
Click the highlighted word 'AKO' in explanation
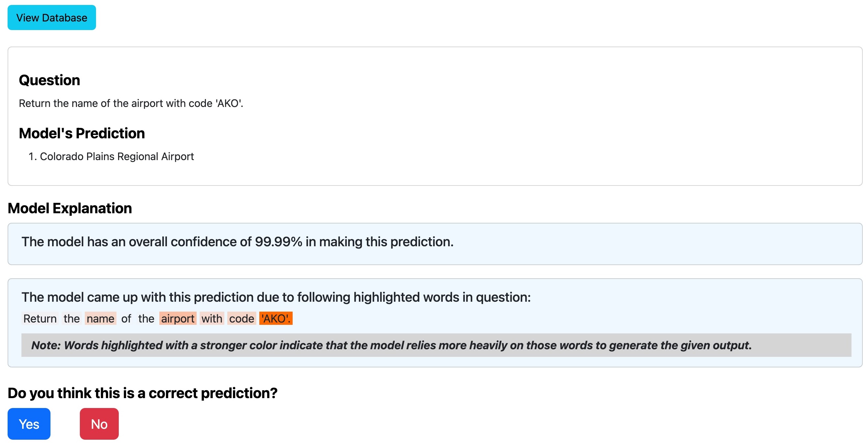tap(275, 318)
